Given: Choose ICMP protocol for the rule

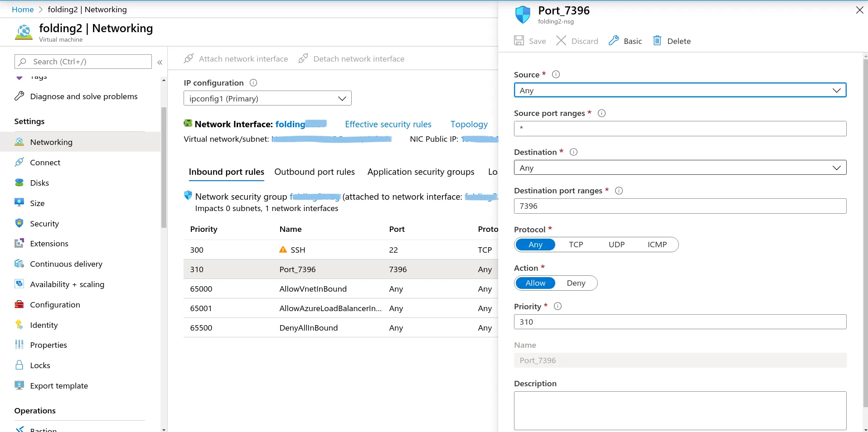Looking at the screenshot, I should [x=657, y=245].
